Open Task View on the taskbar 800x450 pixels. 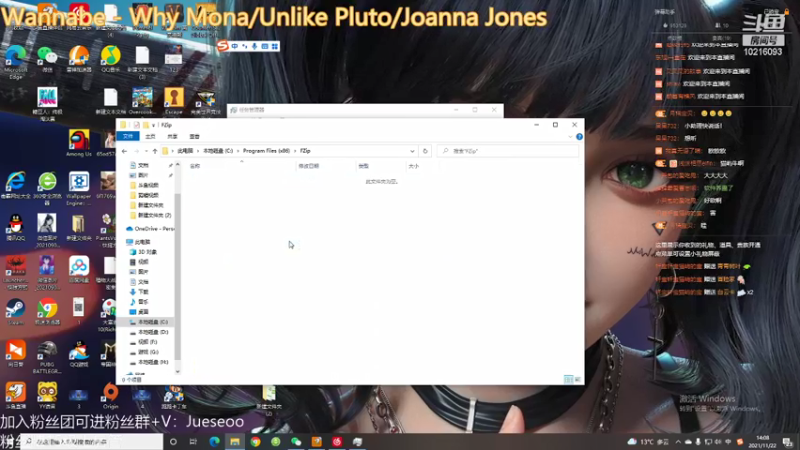pyautogui.click(x=193, y=442)
